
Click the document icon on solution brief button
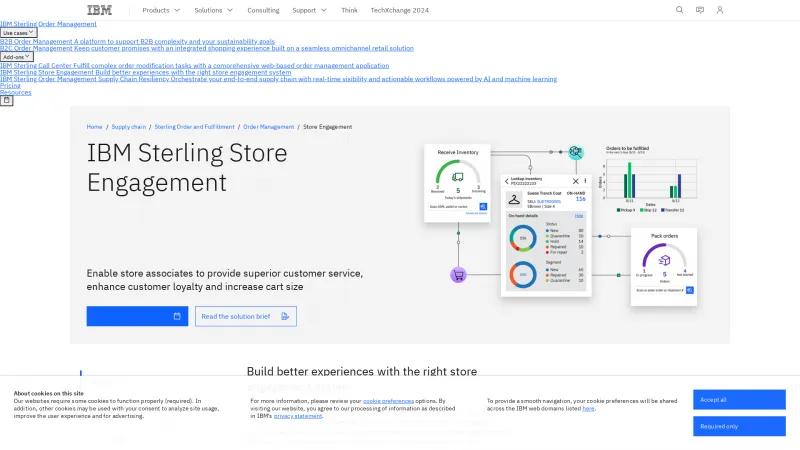(285, 316)
